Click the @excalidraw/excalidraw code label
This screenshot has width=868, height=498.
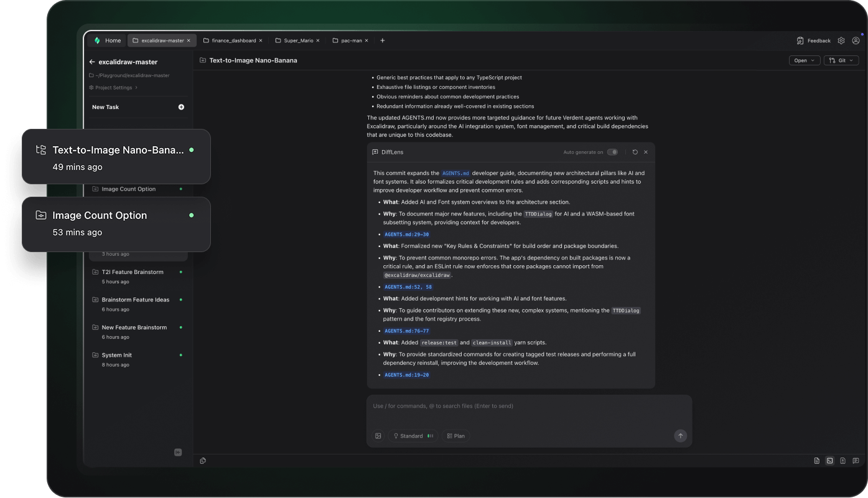(418, 275)
